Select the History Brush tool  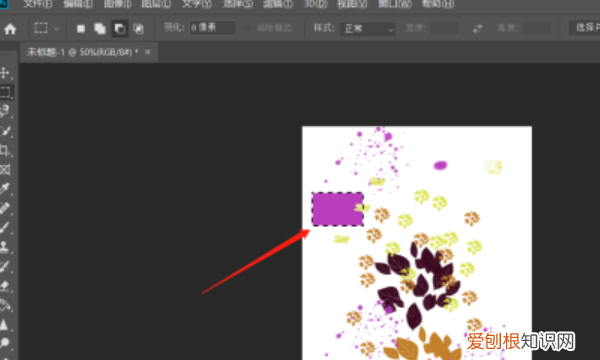tap(5, 266)
